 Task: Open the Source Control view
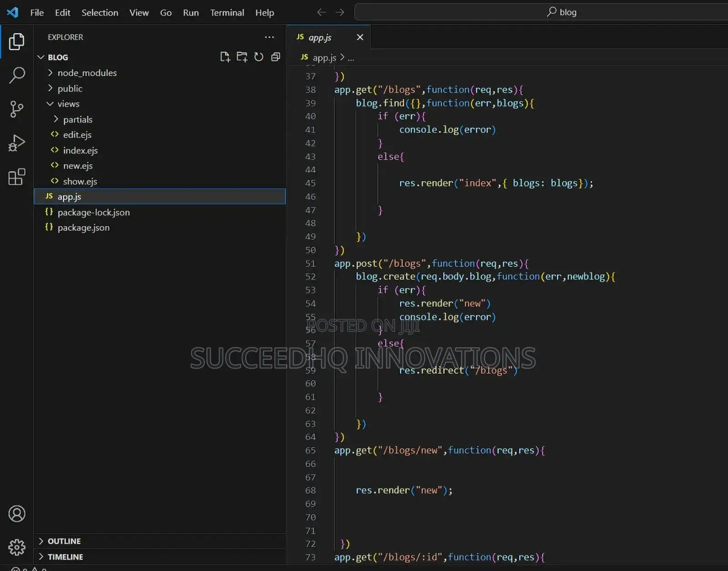(17, 109)
